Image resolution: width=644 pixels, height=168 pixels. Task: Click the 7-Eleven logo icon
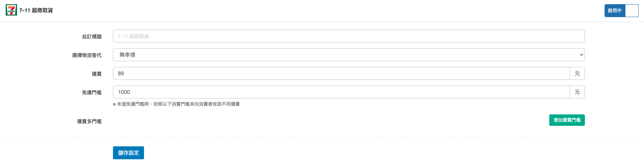(x=11, y=10)
